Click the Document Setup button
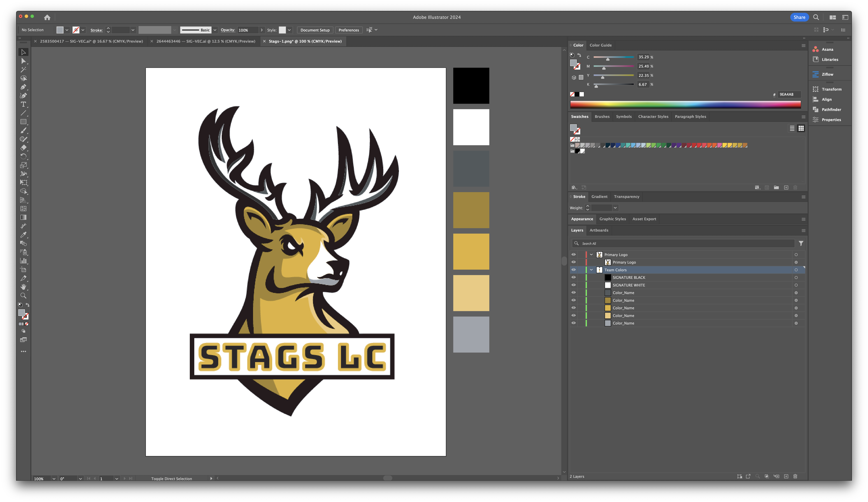Image resolution: width=868 pixels, height=502 pixels. pos(315,30)
